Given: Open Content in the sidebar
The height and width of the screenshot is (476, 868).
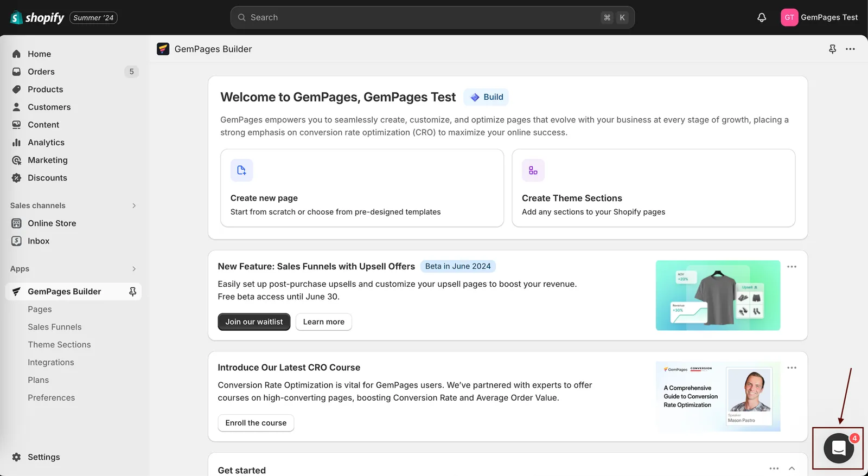Looking at the screenshot, I should [43, 125].
